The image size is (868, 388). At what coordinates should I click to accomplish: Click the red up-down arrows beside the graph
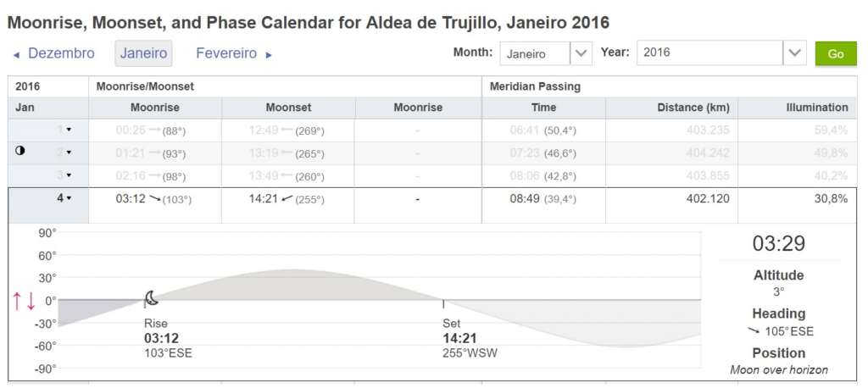(24, 301)
